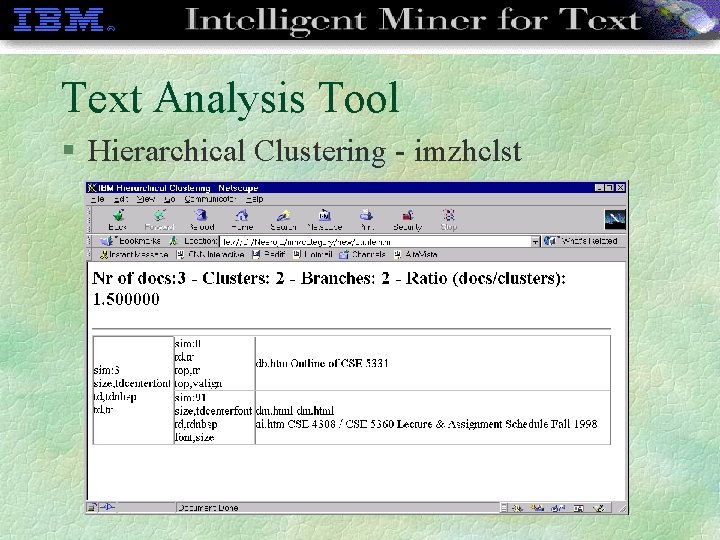Click 'ai.htm CSE 4308 / CSE 5360' entry

pos(426,424)
